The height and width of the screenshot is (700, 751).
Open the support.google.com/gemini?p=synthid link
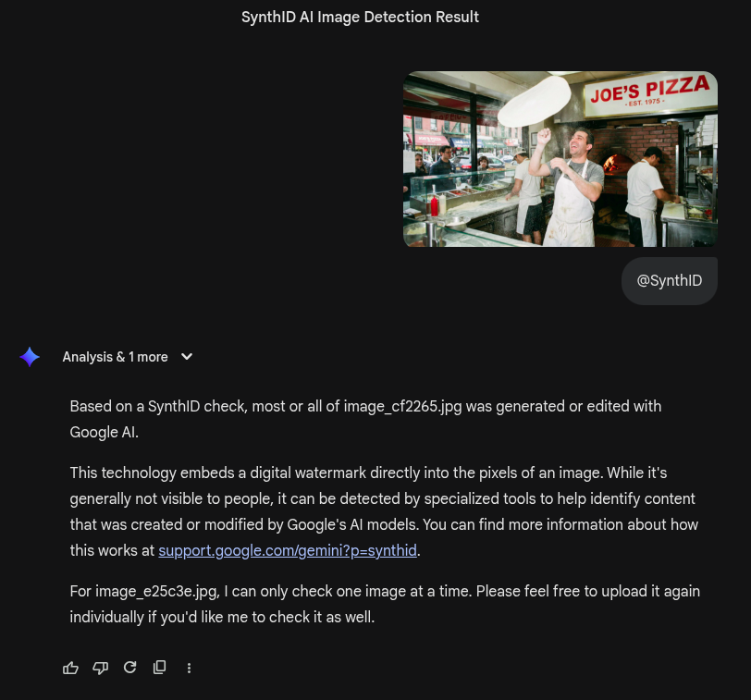pos(288,550)
